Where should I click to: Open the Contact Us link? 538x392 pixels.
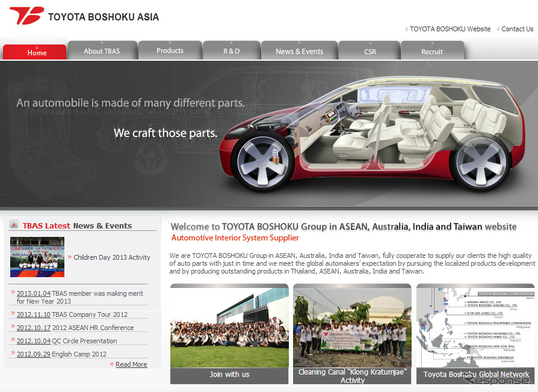517,29
